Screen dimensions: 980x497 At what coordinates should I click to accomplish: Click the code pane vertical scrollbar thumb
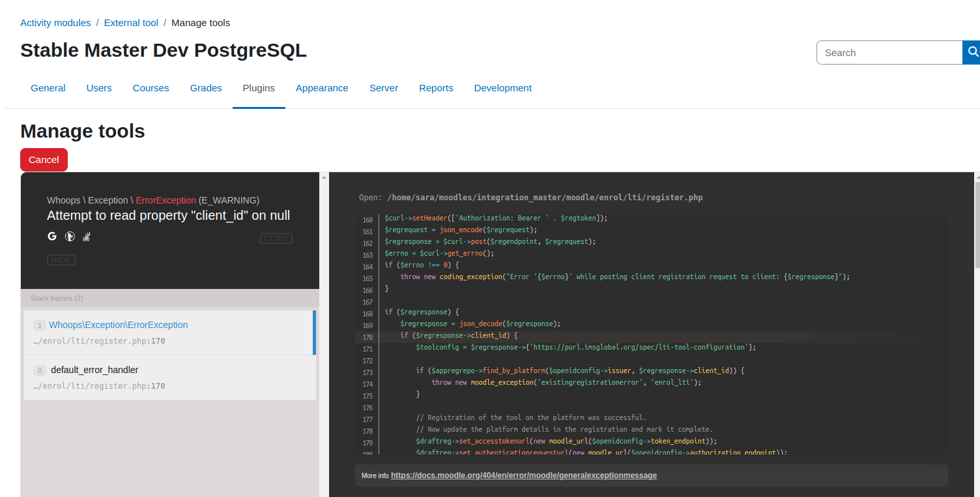[977, 225]
